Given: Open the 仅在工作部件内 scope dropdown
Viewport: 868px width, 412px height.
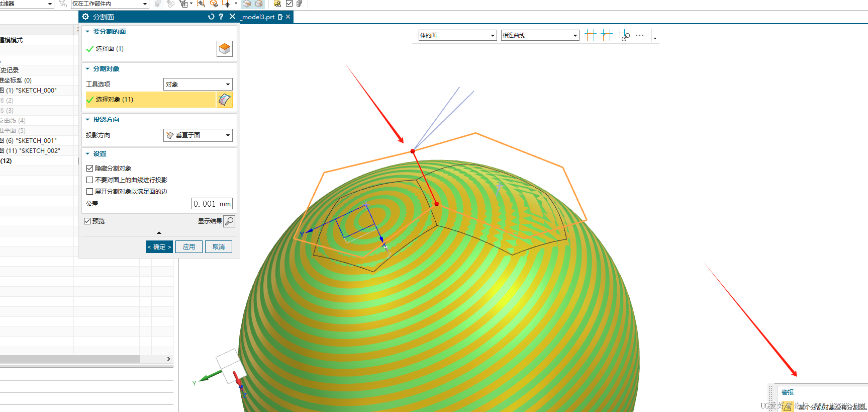Looking at the screenshot, I should (x=110, y=4).
